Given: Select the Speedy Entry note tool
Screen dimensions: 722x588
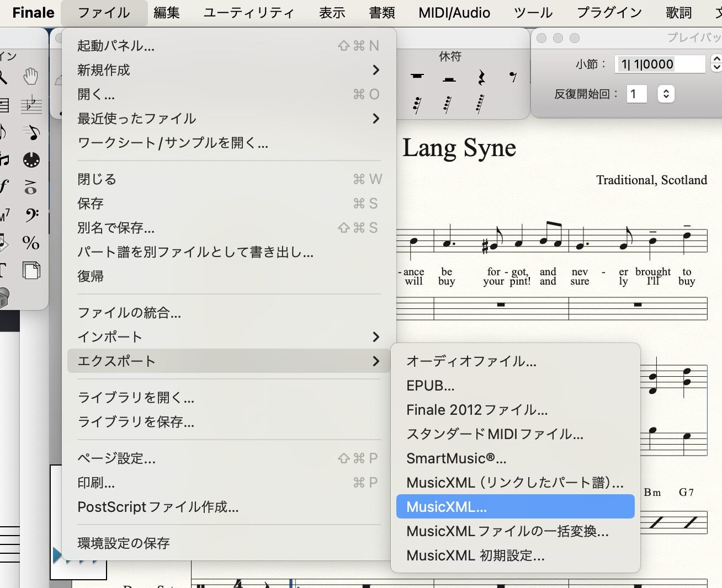Looking at the screenshot, I should click(x=31, y=132).
